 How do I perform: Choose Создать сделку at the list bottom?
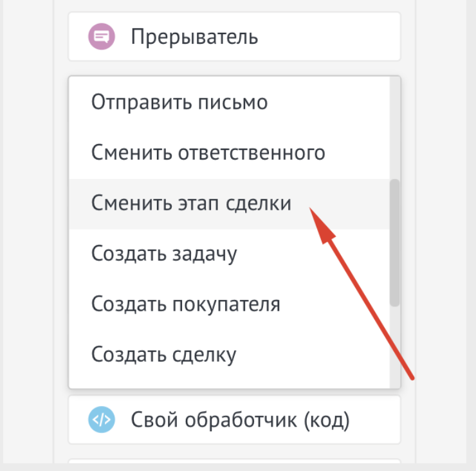click(x=163, y=354)
